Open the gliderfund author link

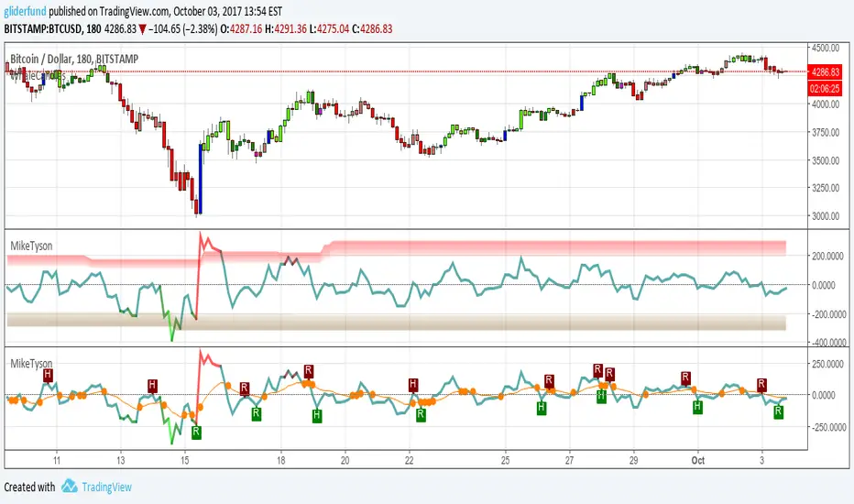click(25, 11)
